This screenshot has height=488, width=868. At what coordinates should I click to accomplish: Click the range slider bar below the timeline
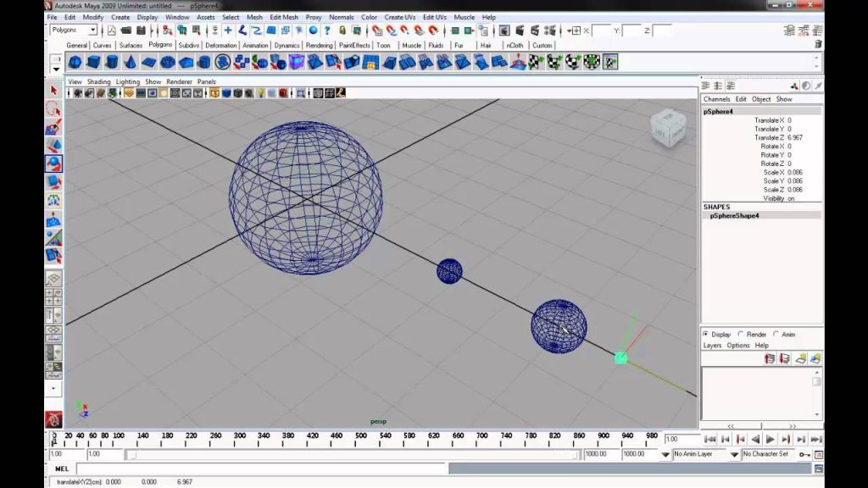tap(353, 454)
